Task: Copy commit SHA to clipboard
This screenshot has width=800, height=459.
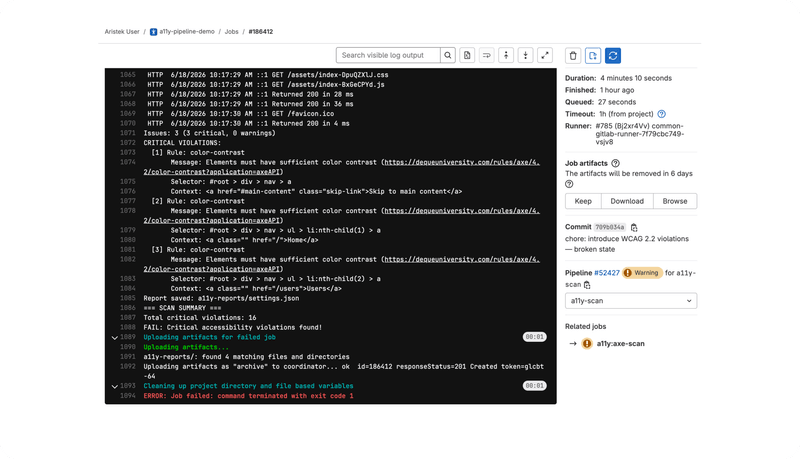Action: (x=634, y=227)
